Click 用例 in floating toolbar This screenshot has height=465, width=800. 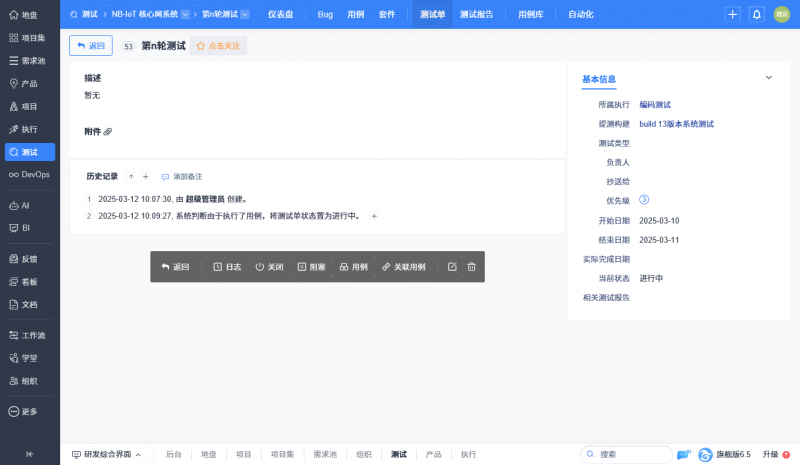point(354,267)
